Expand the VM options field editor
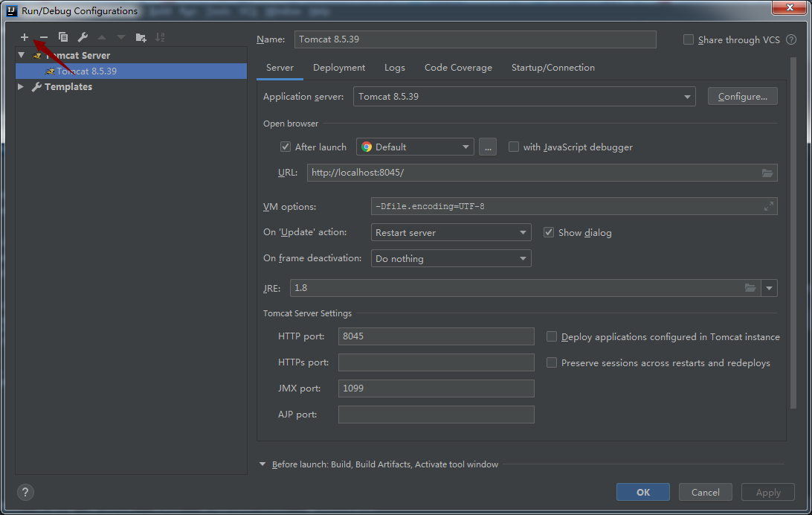Image resolution: width=812 pixels, height=515 pixels. click(x=769, y=206)
